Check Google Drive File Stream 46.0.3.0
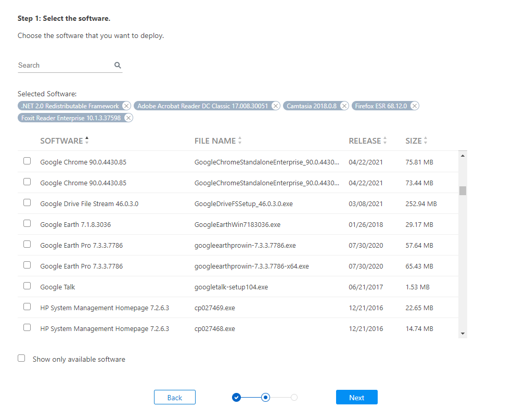This screenshot has height=420, width=514. [27, 202]
